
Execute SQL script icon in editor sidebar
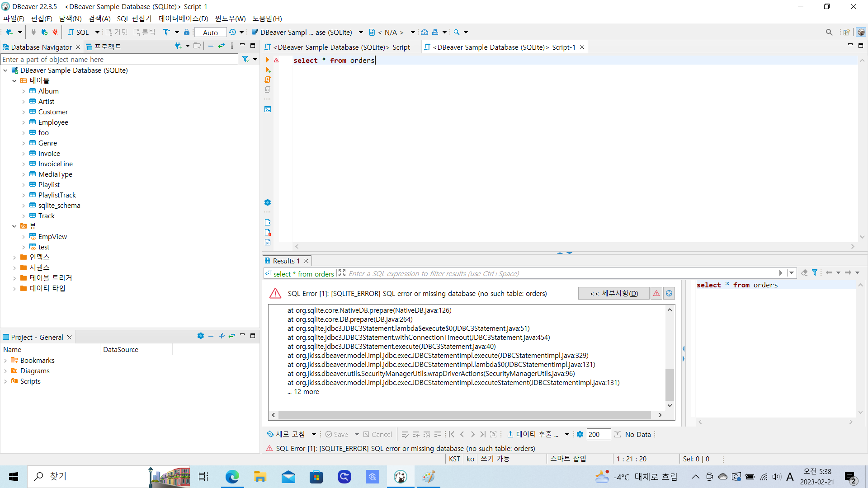click(268, 80)
